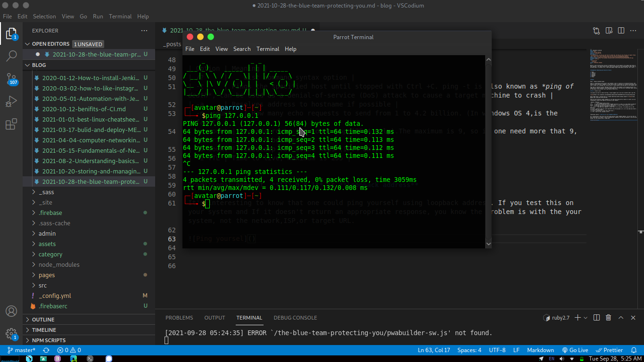Viewport: 644px width, 362px height.
Task: Click the EN keyboard layout indicator
Action: (551, 359)
